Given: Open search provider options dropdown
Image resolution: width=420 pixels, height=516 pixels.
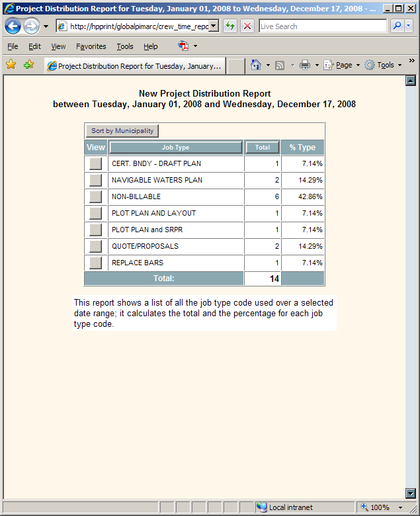Looking at the screenshot, I should click(409, 26).
